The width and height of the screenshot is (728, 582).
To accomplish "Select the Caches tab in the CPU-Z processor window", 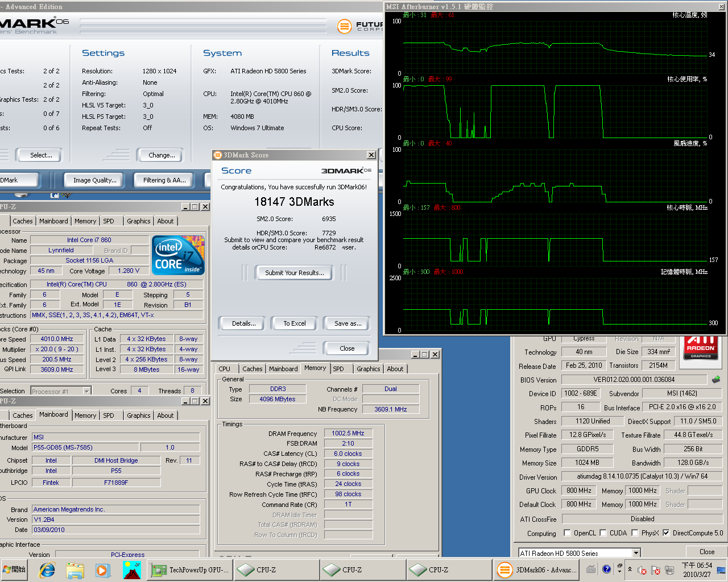I will (23, 221).
